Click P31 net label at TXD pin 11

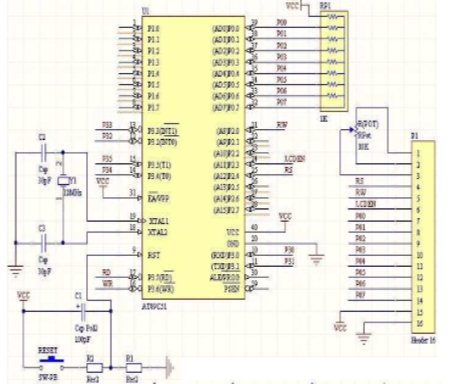289,261
